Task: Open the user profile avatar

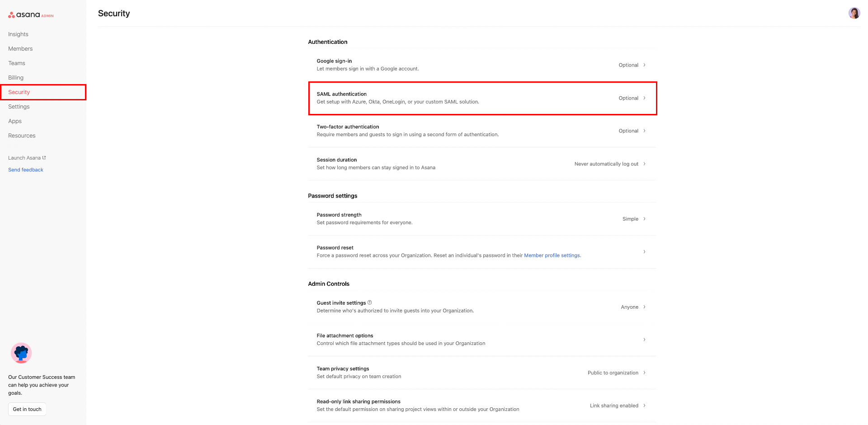Action: [x=854, y=13]
